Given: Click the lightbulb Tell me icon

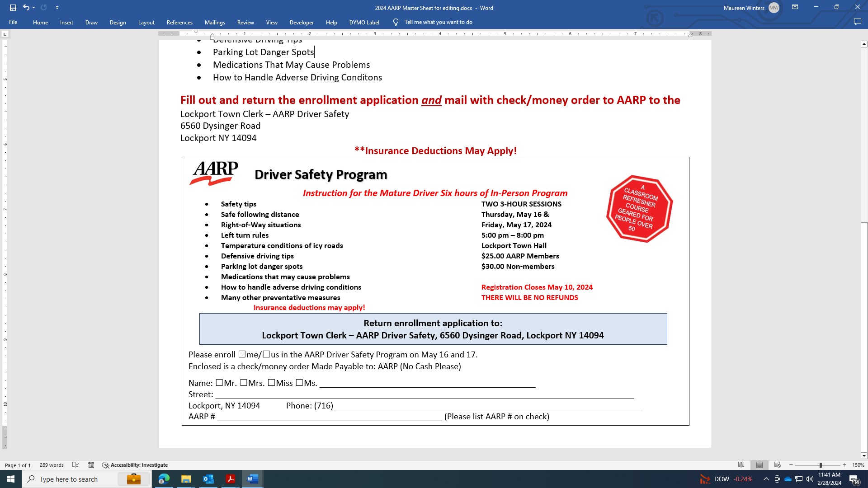Looking at the screenshot, I should [x=396, y=22].
